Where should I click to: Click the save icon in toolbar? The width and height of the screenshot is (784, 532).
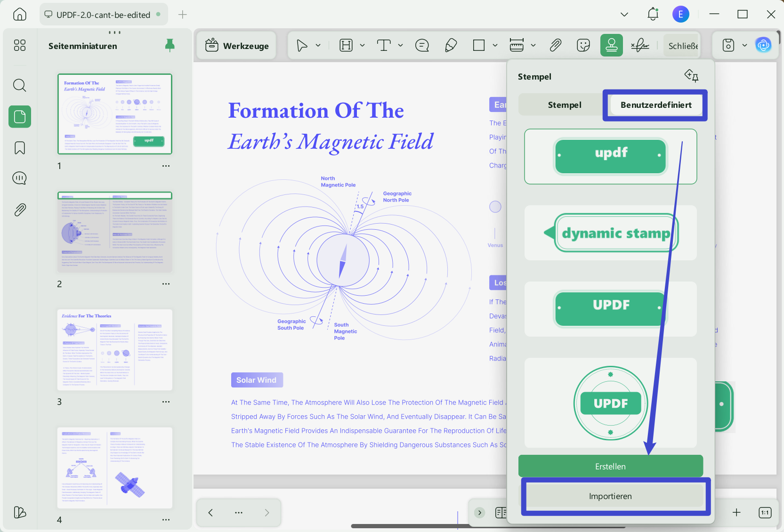point(728,45)
